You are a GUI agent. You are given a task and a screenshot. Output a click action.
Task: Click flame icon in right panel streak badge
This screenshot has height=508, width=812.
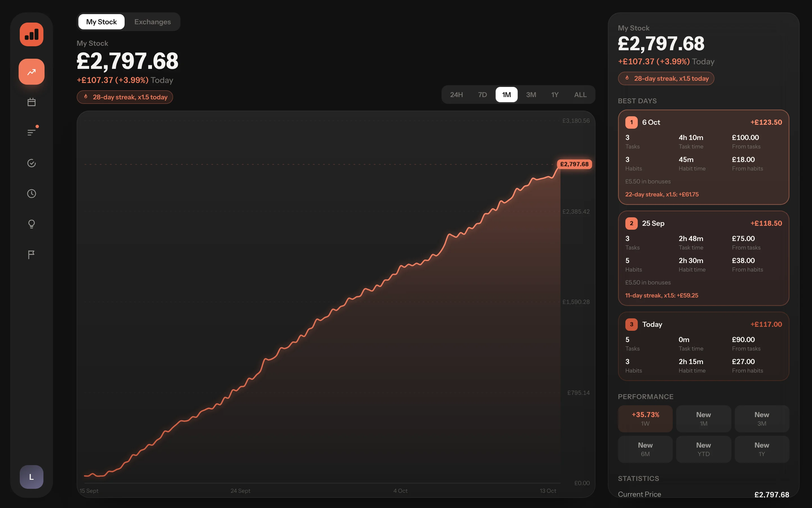[627, 78]
